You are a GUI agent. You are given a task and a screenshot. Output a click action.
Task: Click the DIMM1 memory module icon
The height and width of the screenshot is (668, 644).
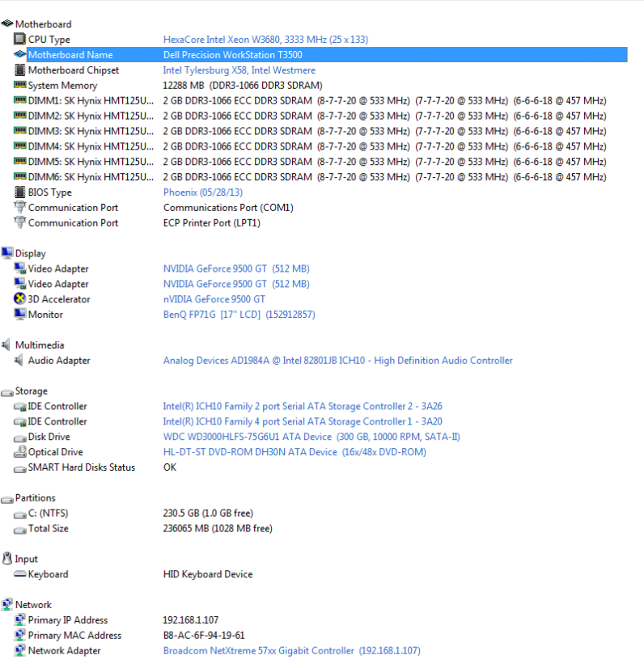coord(19,100)
